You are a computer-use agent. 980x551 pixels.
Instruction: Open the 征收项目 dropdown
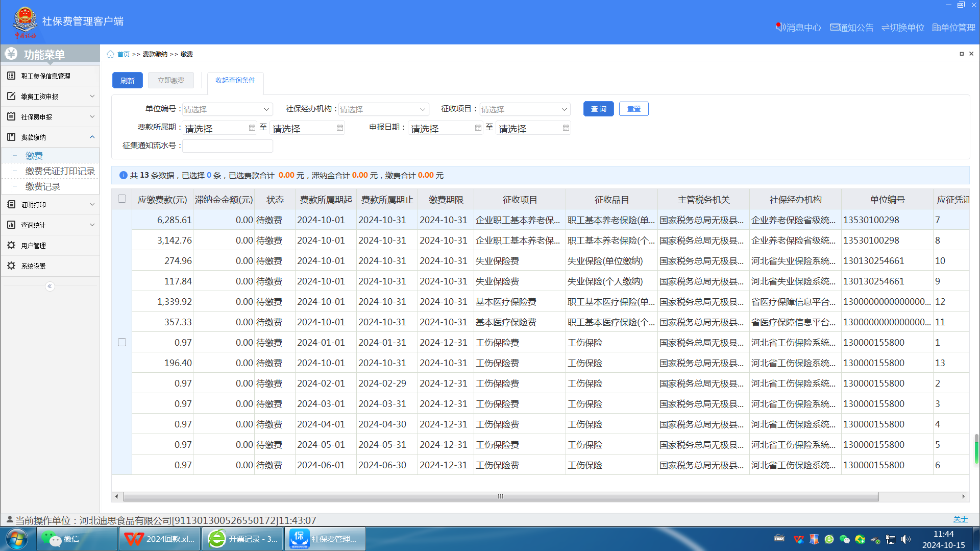click(x=525, y=109)
